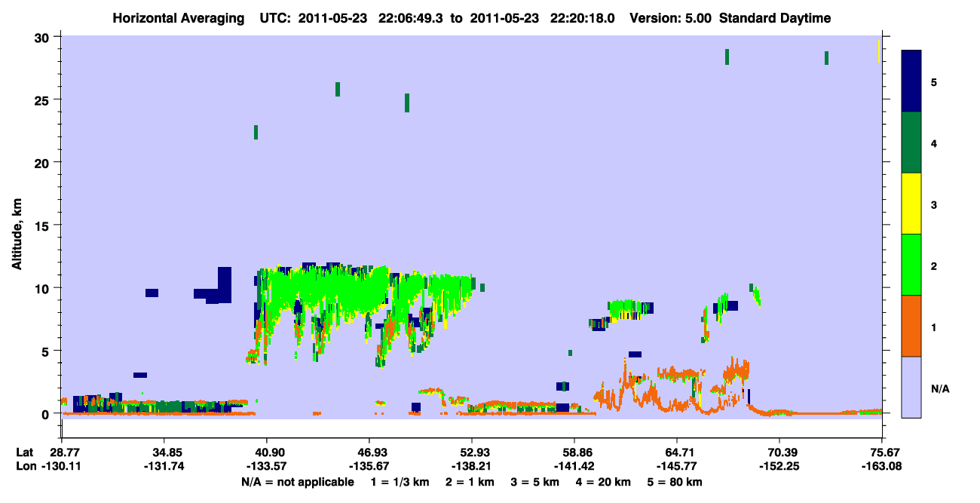Click longitude value "-138.21"
The width and height of the screenshot is (980, 503).
pos(472,466)
